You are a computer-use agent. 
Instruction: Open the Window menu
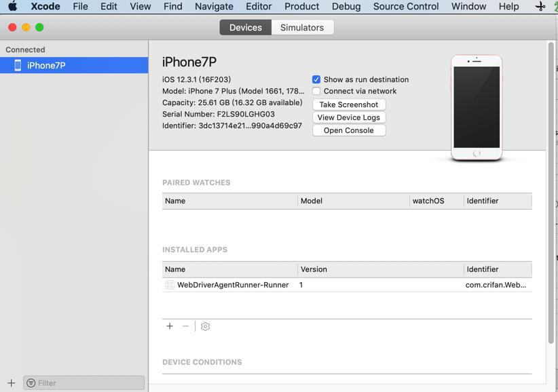(468, 6)
